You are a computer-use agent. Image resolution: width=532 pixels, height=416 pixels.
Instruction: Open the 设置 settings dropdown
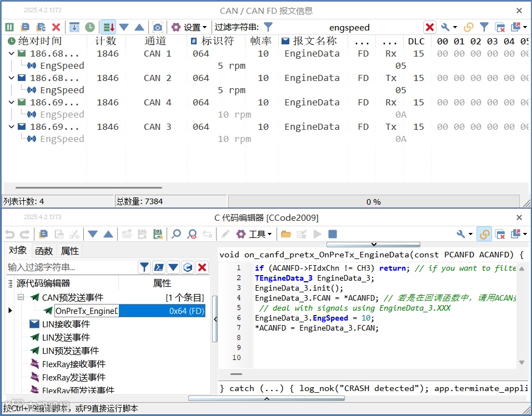pos(189,27)
